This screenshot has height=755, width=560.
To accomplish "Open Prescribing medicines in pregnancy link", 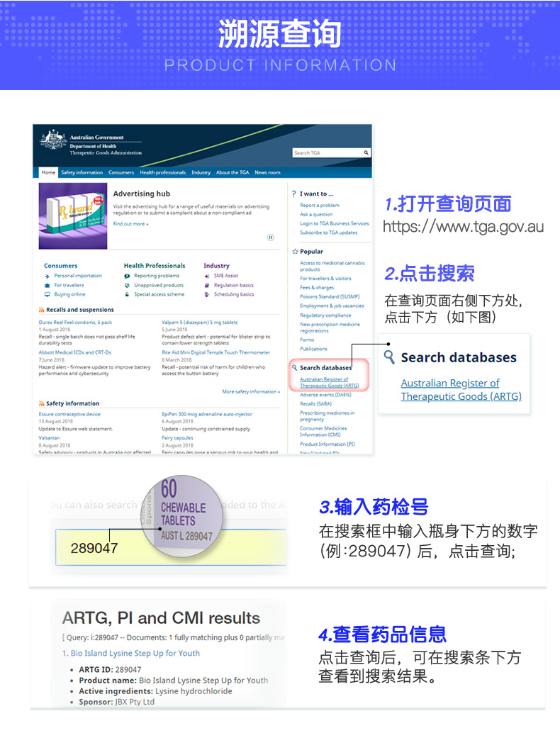I will pyautogui.click(x=327, y=416).
